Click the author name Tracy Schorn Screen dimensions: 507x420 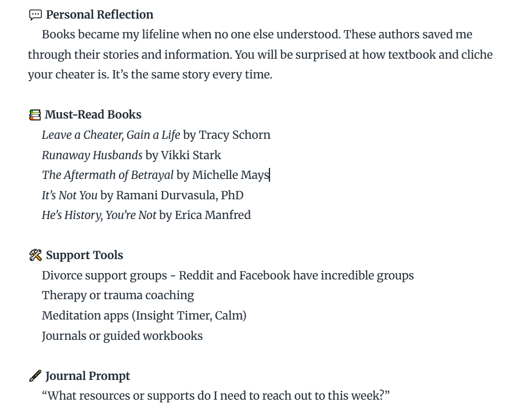[x=235, y=135]
